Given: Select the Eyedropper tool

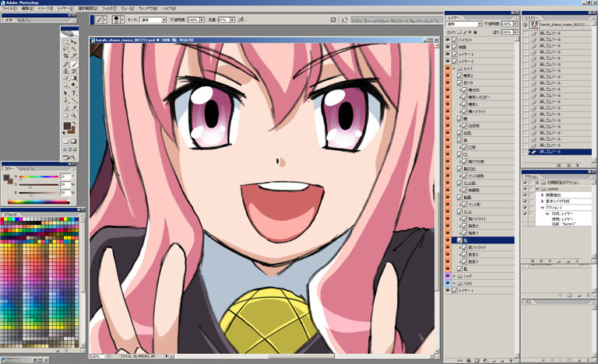Looking at the screenshot, I should coord(74,108).
